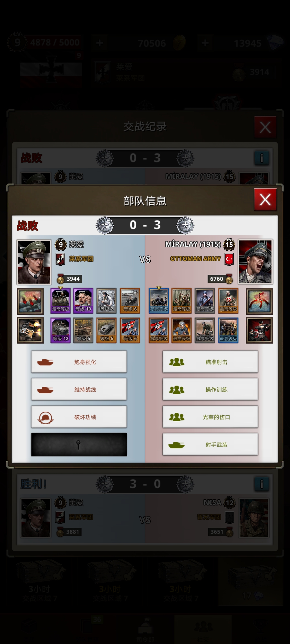Image resolution: width=290 pixels, height=644 pixels.
Task: Tap the 破坏功绩 skill button
Action: click(79, 417)
